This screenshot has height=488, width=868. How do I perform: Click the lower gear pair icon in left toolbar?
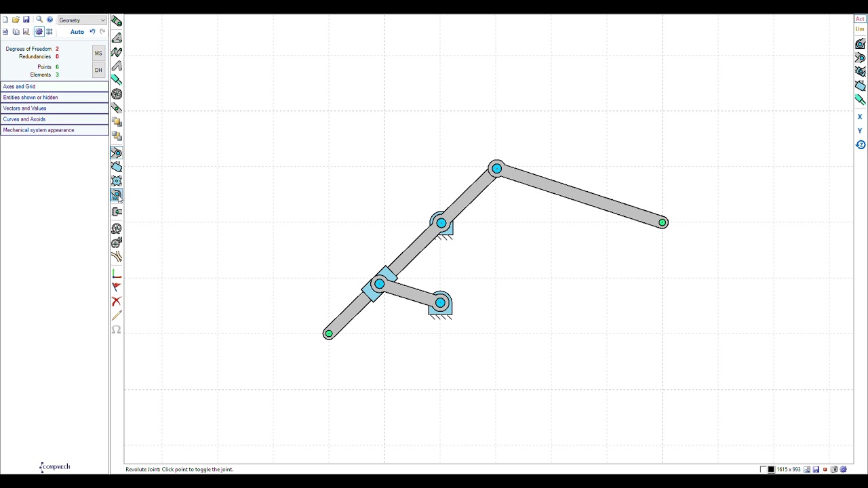(x=117, y=243)
